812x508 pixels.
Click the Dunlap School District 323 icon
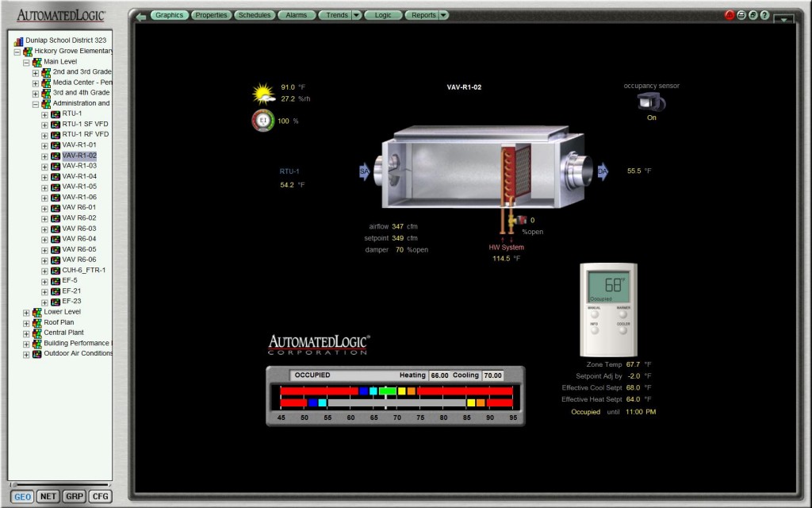19,40
